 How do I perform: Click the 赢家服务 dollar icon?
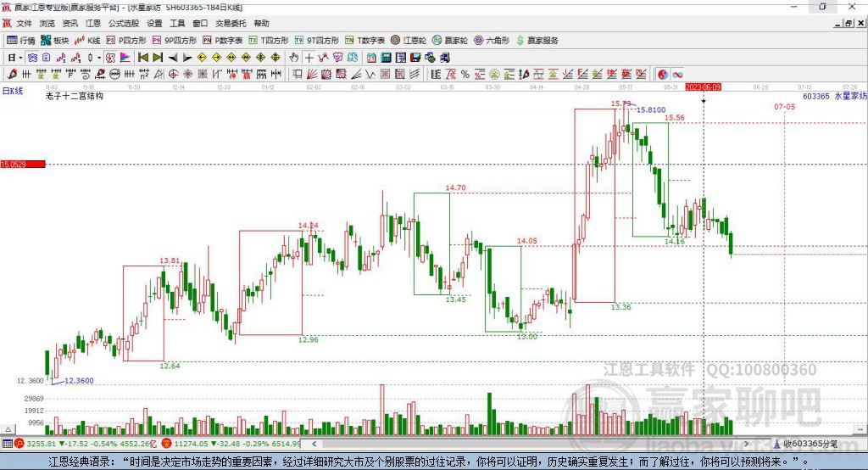(520, 41)
